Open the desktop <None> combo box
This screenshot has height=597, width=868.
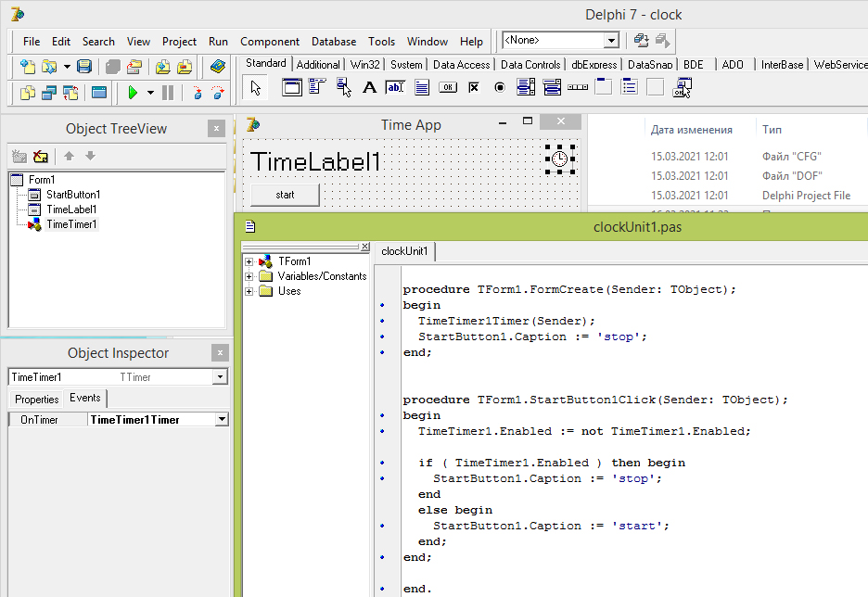tap(612, 41)
